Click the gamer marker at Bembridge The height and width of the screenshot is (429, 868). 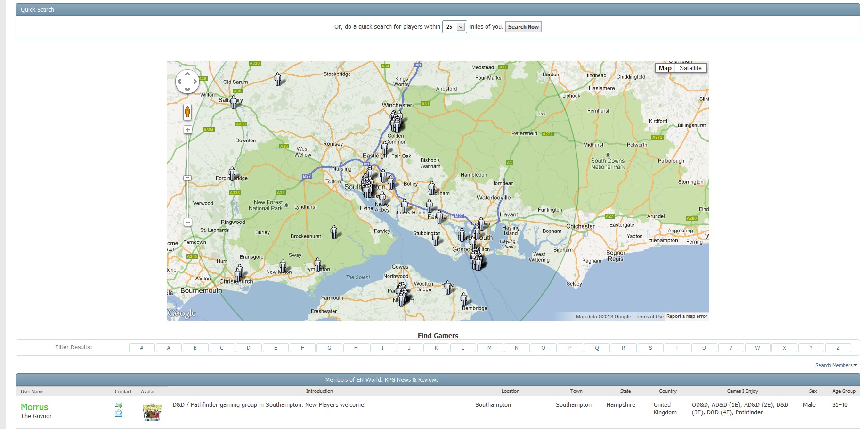pyautogui.click(x=464, y=299)
